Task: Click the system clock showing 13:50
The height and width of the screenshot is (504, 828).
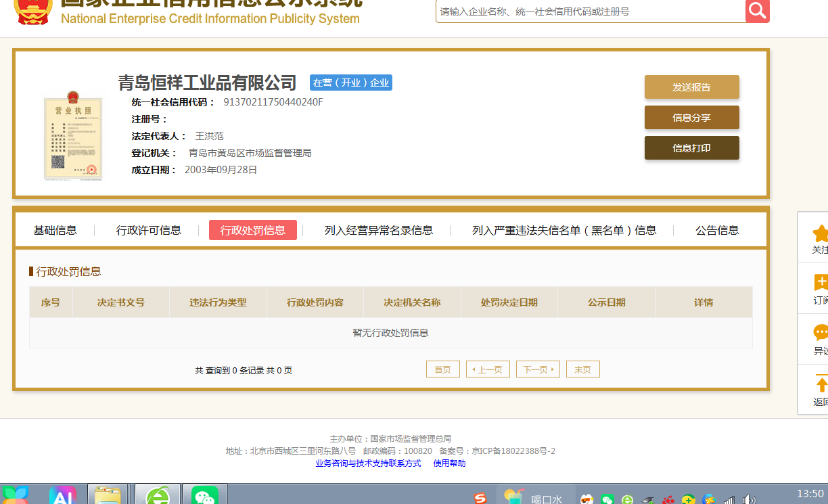Action: [x=810, y=493]
